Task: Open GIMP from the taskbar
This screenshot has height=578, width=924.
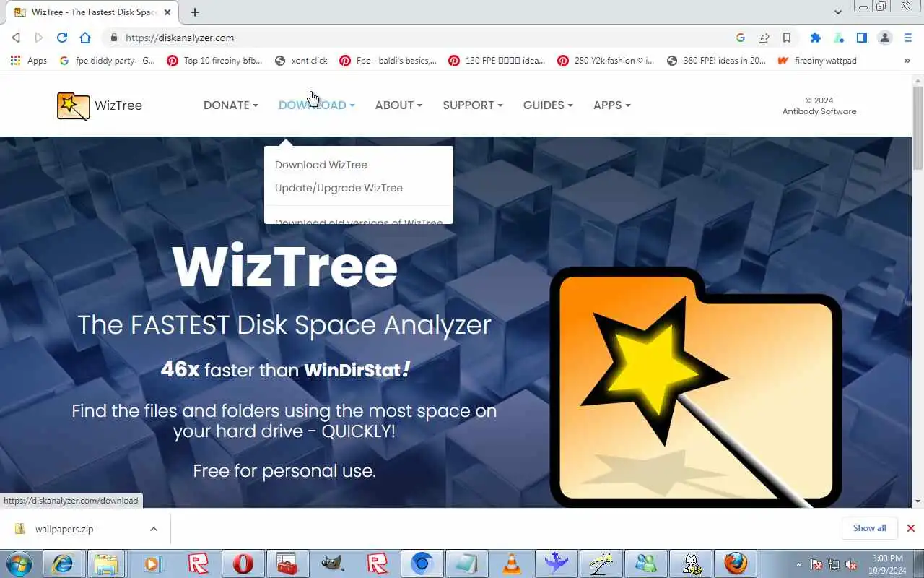Action: [332, 563]
